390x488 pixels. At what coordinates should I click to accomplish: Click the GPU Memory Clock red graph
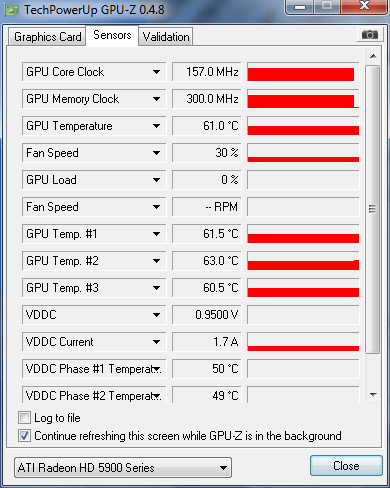point(303,99)
